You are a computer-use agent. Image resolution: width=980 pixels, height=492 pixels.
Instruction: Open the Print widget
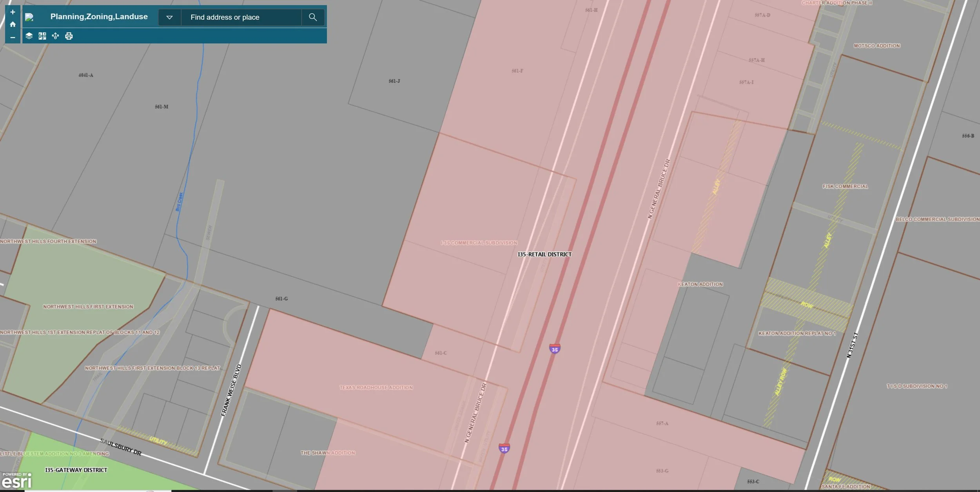[69, 36]
